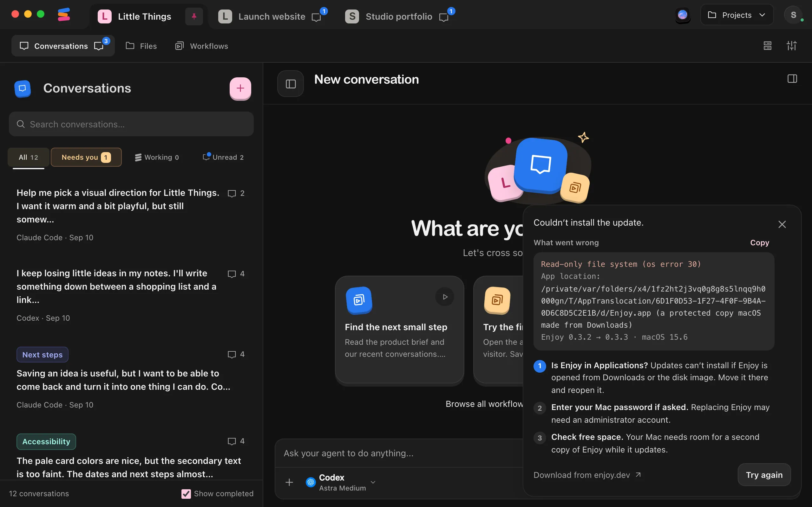Toggle the left sidebar panel icon
This screenshot has height=507, width=812.
(291, 83)
